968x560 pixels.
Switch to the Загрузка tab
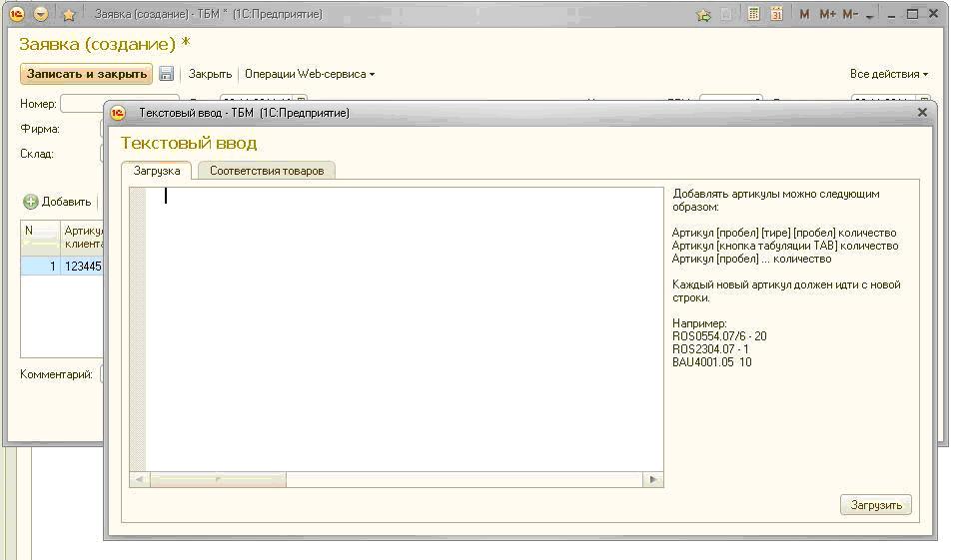pyautogui.click(x=157, y=171)
